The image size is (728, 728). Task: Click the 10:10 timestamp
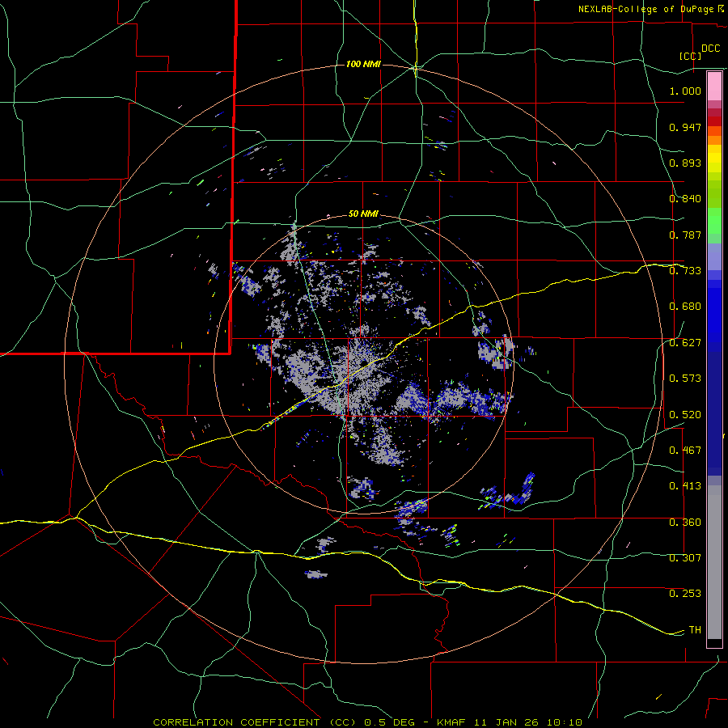tap(564, 722)
